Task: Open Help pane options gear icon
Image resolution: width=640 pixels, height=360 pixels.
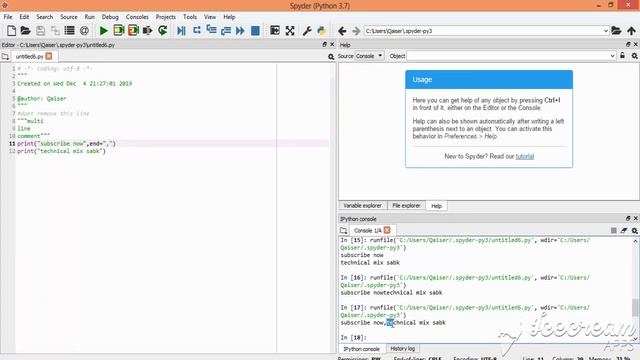Action: (635, 56)
